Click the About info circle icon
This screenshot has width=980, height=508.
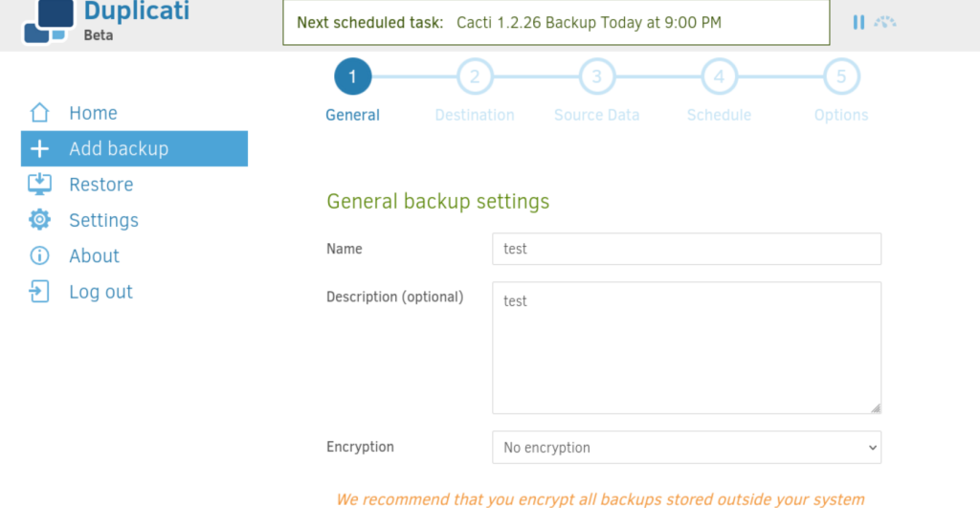point(39,255)
